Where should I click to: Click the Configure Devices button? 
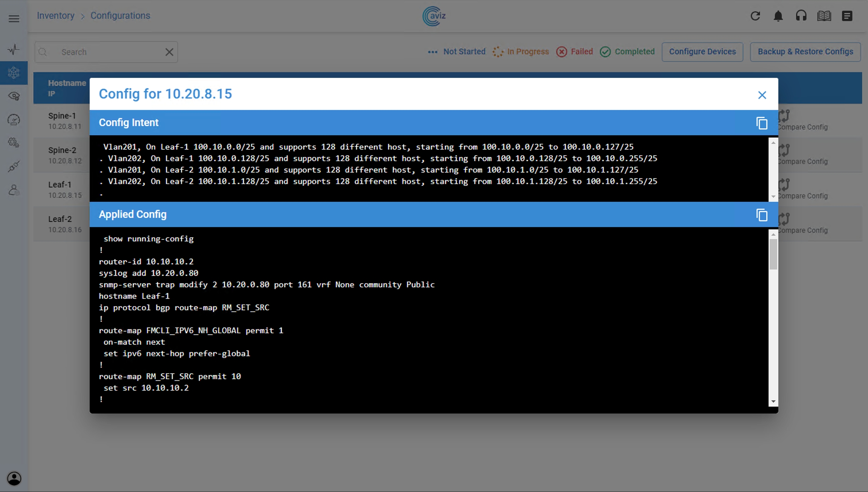[x=702, y=52]
